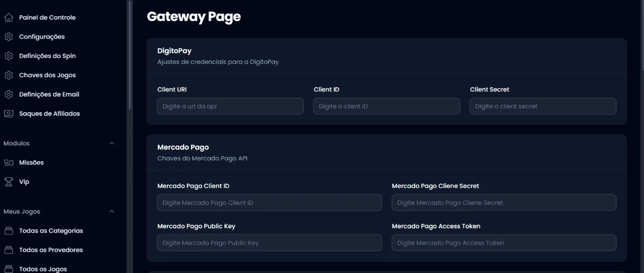Focus the Mercado Pago Access Token field
The height and width of the screenshot is (273, 644).
[x=504, y=243]
